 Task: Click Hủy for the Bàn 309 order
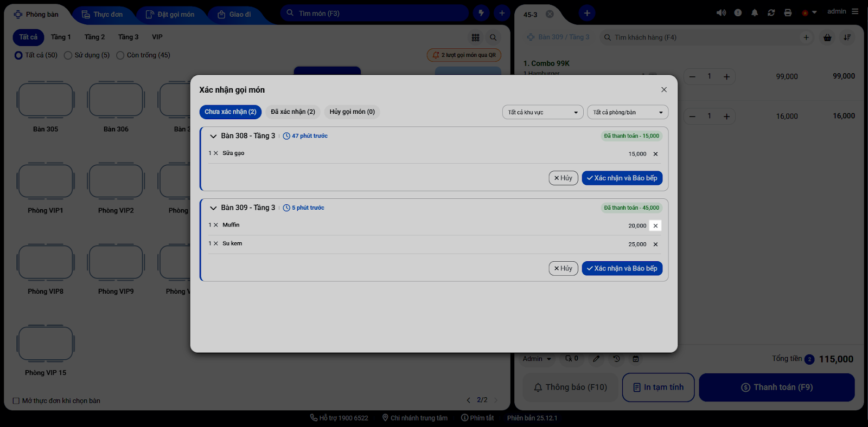pyautogui.click(x=563, y=269)
